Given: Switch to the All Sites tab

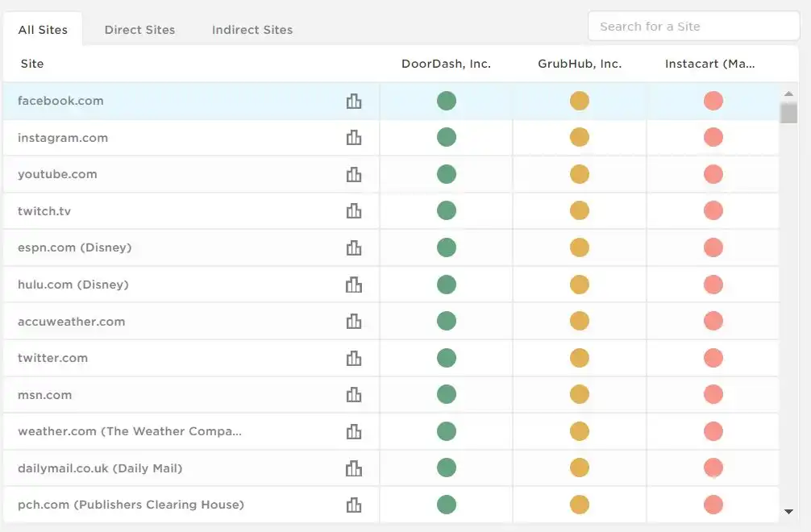Looking at the screenshot, I should coord(43,30).
